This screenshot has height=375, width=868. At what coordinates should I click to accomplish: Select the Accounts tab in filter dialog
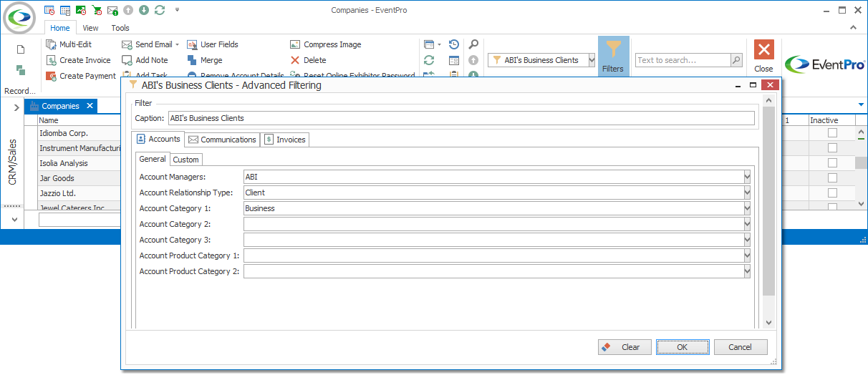[158, 139]
